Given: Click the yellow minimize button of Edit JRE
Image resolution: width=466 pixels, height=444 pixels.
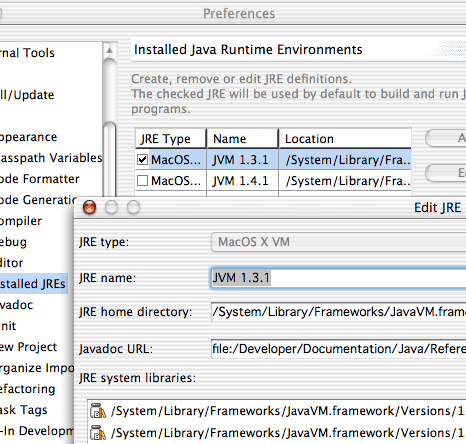Looking at the screenshot, I should tap(111, 207).
